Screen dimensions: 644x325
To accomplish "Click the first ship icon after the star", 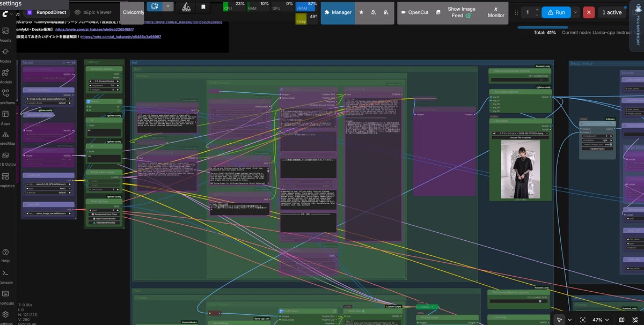I will (x=372, y=12).
